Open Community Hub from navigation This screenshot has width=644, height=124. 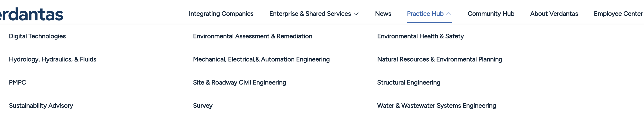[x=491, y=14]
